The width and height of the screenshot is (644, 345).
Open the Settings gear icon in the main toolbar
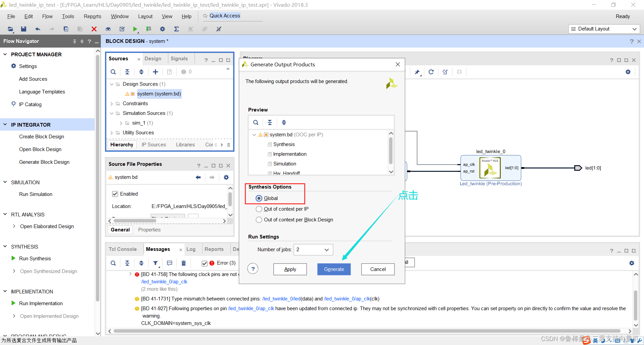pyautogui.click(x=162, y=29)
